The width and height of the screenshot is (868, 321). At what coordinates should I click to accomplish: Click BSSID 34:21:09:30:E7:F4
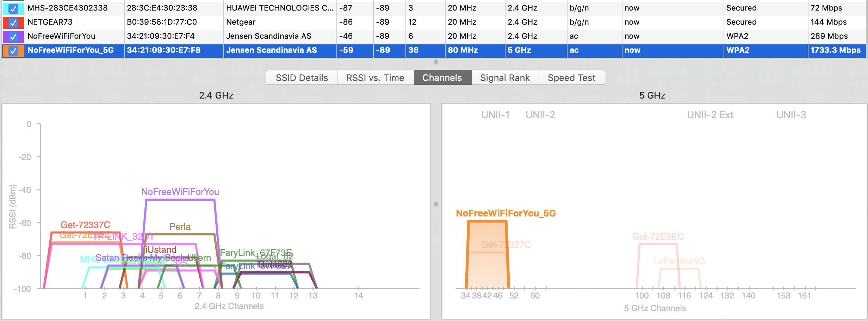(161, 36)
